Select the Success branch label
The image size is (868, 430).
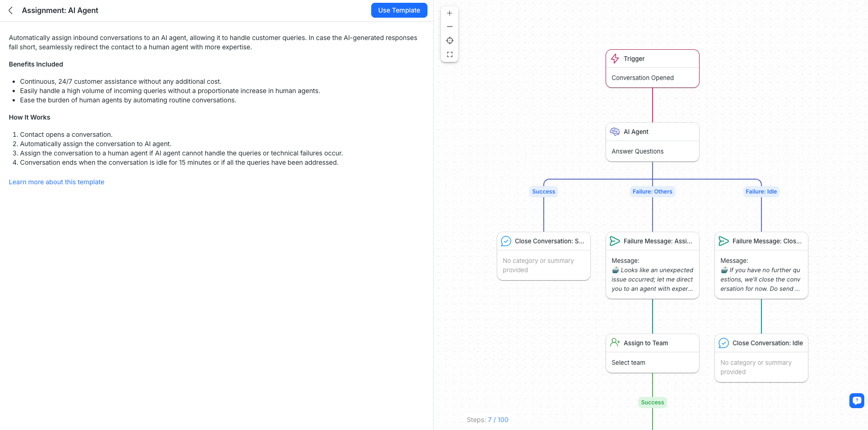tap(543, 191)
